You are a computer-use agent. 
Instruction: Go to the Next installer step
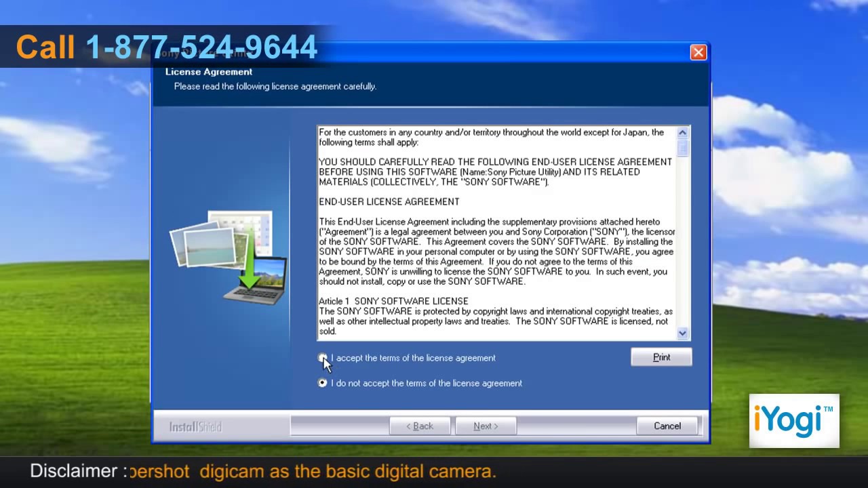486,426
